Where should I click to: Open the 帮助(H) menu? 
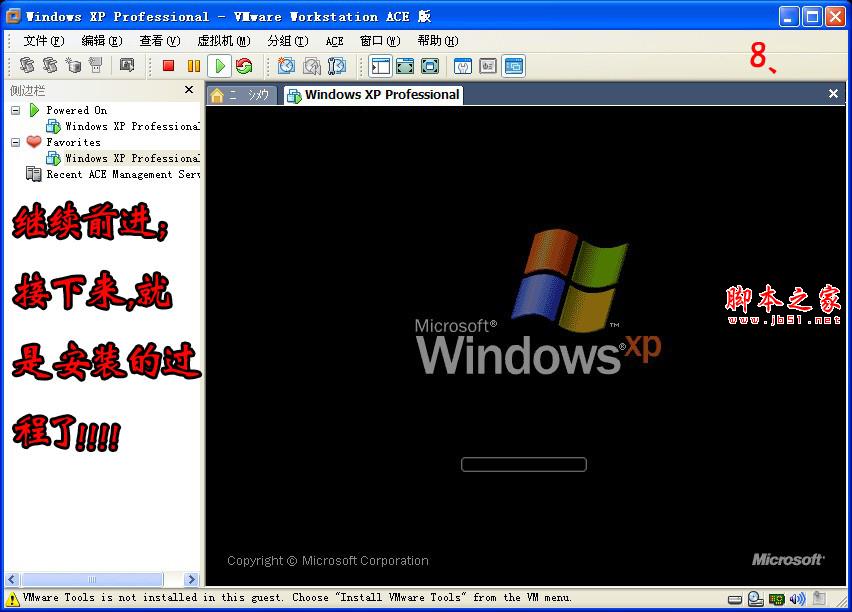click(438, 41)
